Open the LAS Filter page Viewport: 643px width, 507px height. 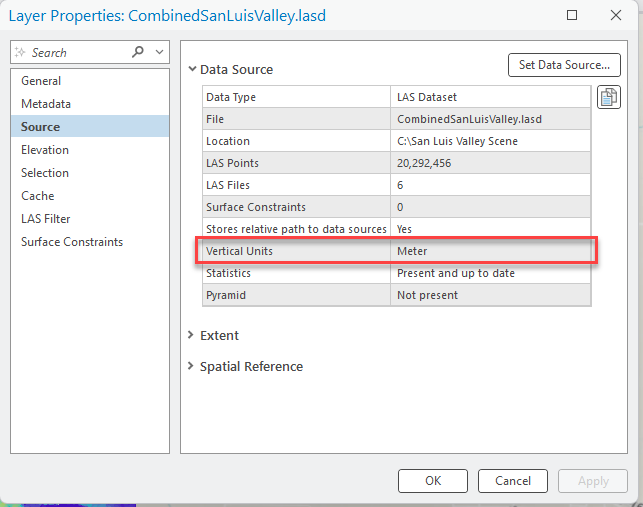(x=46, y=219)
